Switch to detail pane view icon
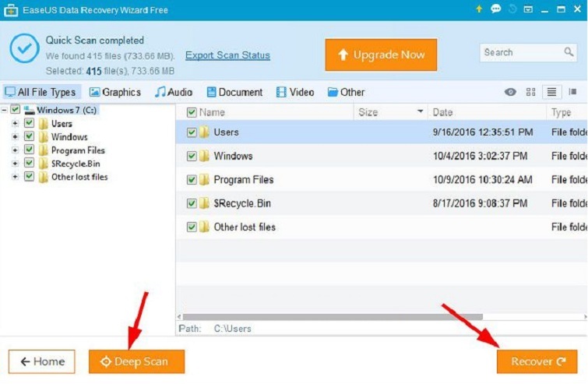Viewport: 588px width, 384px height. pos(572,92)
